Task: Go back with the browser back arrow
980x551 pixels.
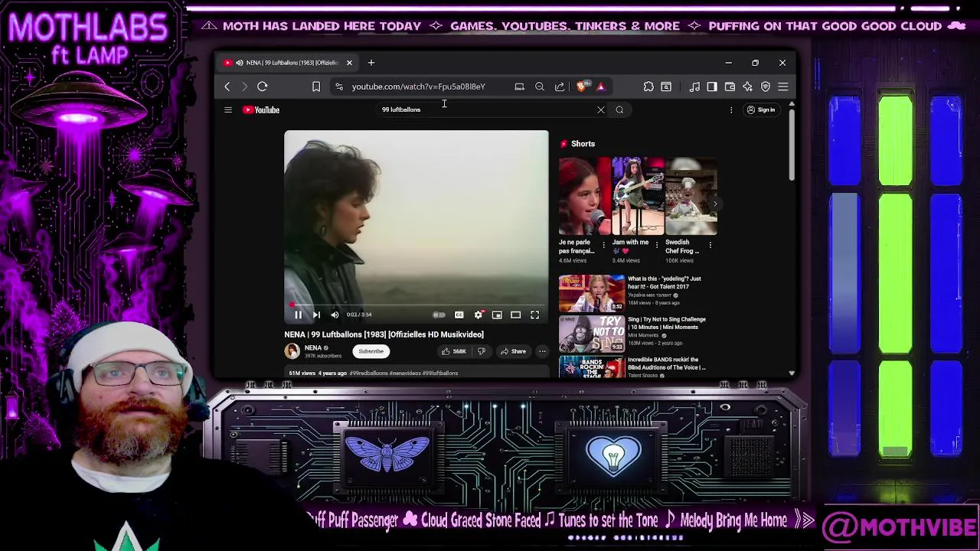Action: 227,86
